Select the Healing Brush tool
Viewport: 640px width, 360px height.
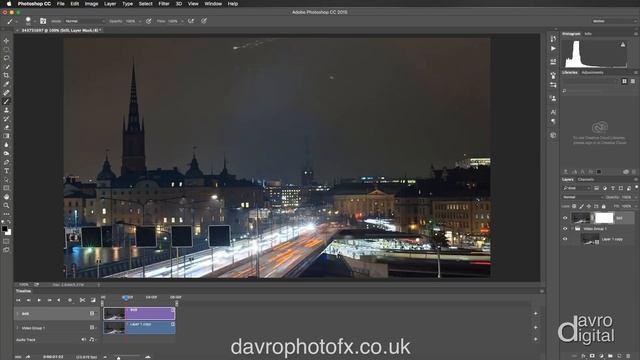pos(6,93)
